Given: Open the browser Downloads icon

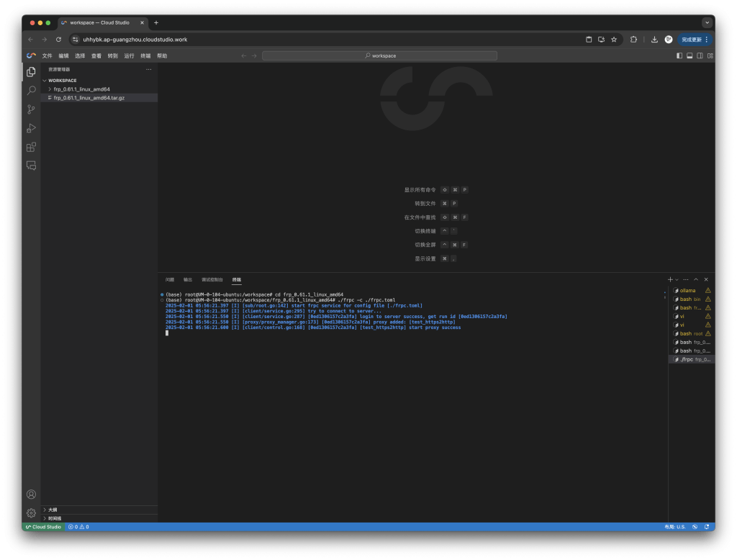Looking at the screenshot, I should point(654,40).
